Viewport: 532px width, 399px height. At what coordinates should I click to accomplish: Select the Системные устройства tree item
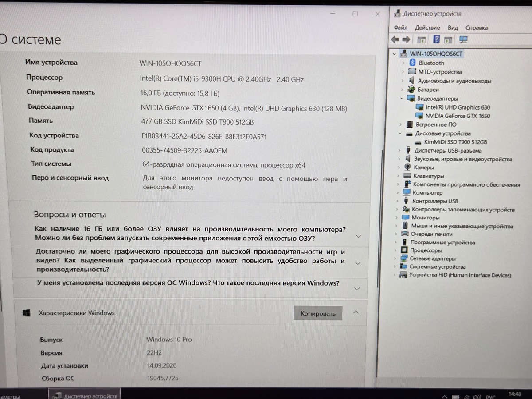[438, 267]
